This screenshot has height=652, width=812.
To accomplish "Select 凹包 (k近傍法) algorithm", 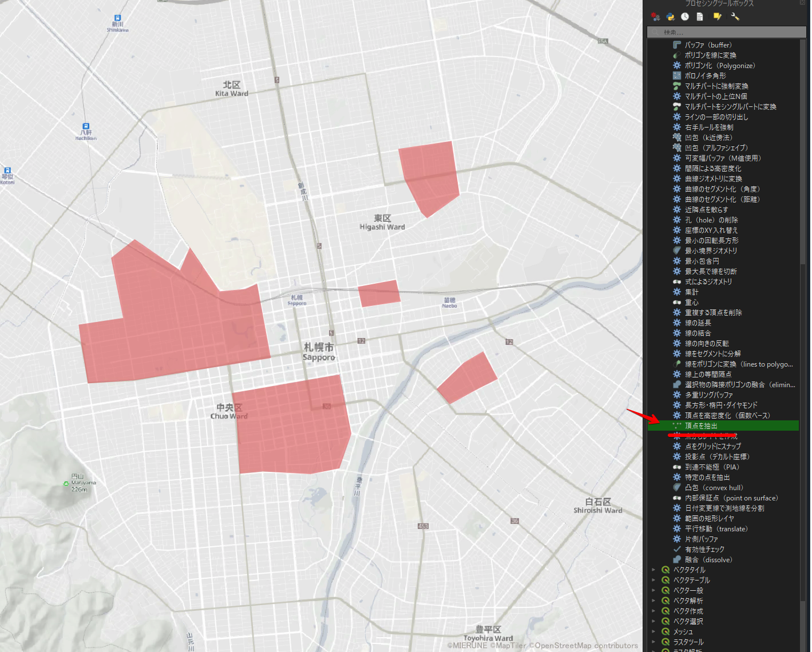I will 708,138.
